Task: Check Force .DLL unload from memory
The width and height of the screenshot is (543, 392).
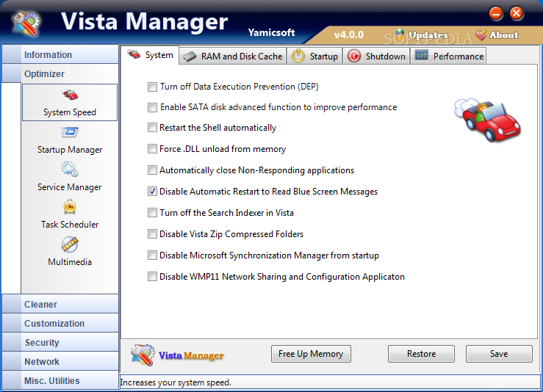Action: [x=152, y=149]
